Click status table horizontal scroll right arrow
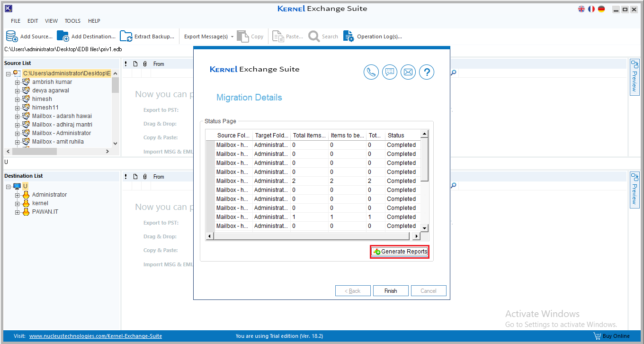 point(417,236)
